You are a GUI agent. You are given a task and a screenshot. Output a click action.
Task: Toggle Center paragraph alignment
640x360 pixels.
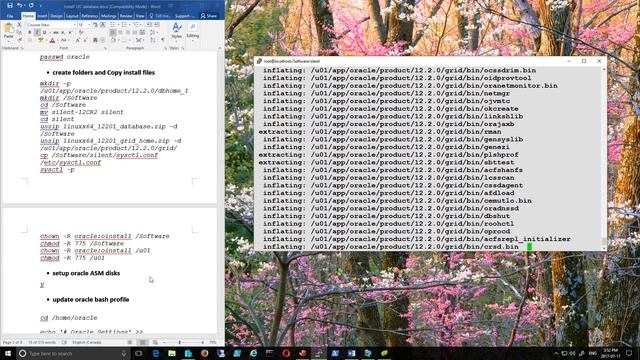pyautogui.click(x=120, y=33)
